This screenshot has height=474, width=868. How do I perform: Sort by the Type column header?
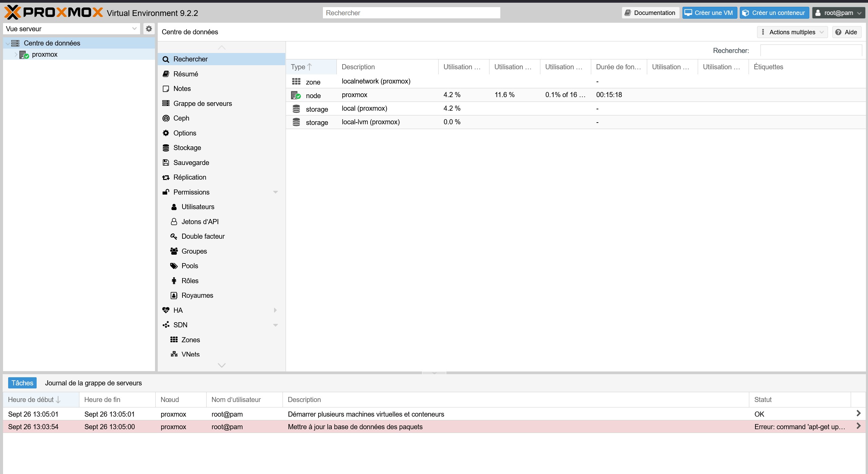(311, 67)
